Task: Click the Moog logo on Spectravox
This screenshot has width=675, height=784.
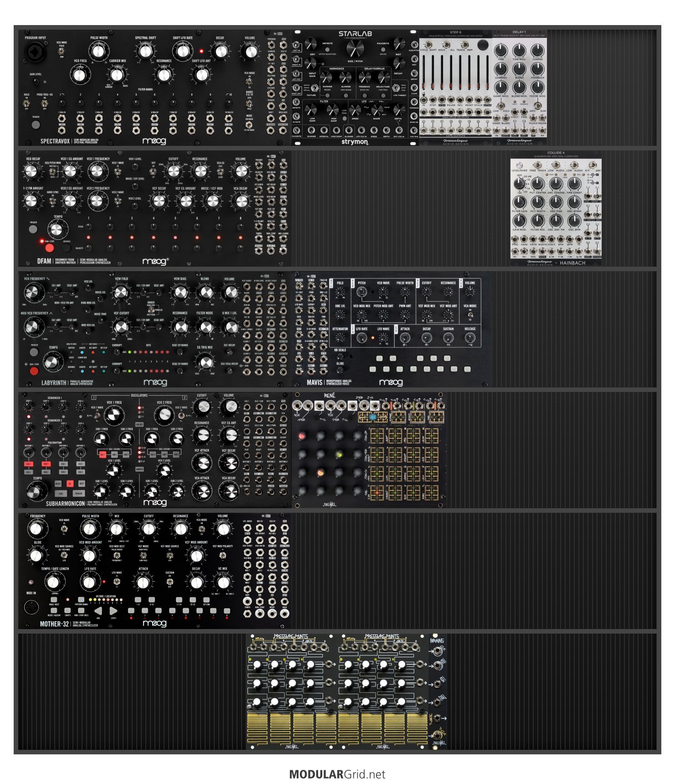Action: [155, 141]
